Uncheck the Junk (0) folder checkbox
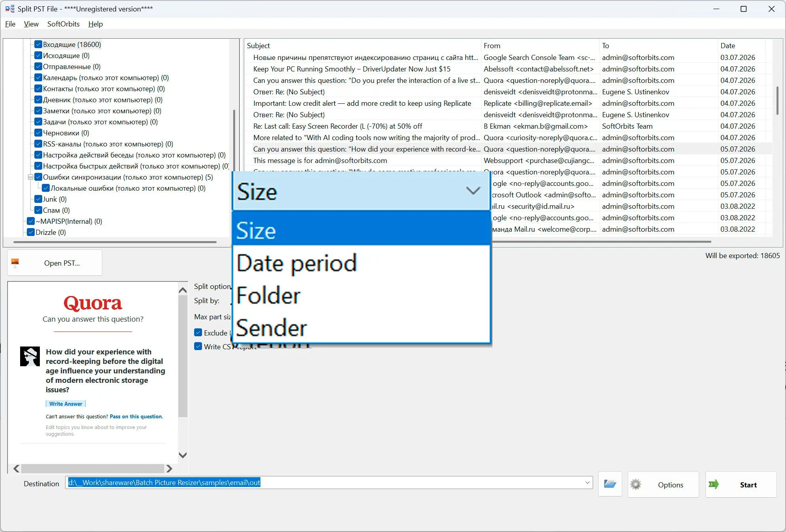Viewport: 786px width, 532px height. 38,199
